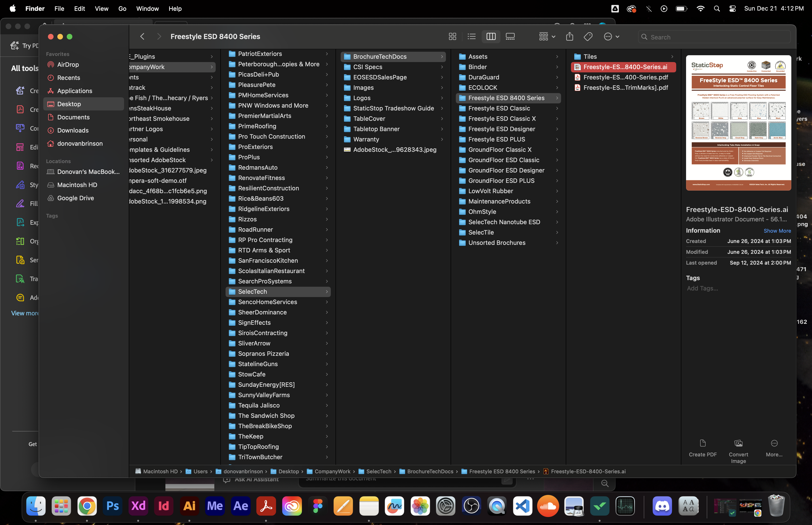Open Illustrator from the Dock
812x525 pixels.
189,506
